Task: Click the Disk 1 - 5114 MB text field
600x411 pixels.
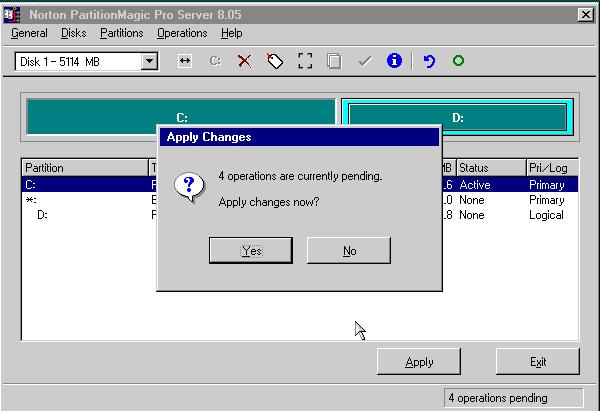Action: click(x=78, y=62)
